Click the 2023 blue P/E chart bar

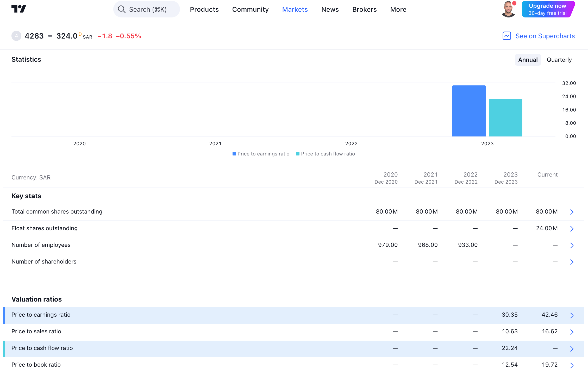point(469,111)
